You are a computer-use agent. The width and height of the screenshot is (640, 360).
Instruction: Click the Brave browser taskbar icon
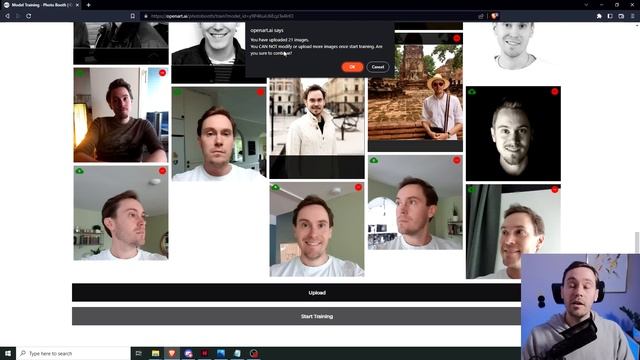click(172, 353)
